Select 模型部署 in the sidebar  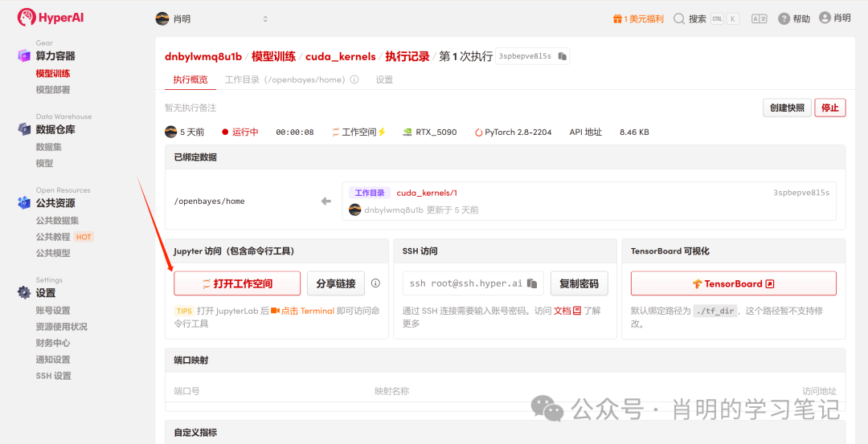click(53, 90)
